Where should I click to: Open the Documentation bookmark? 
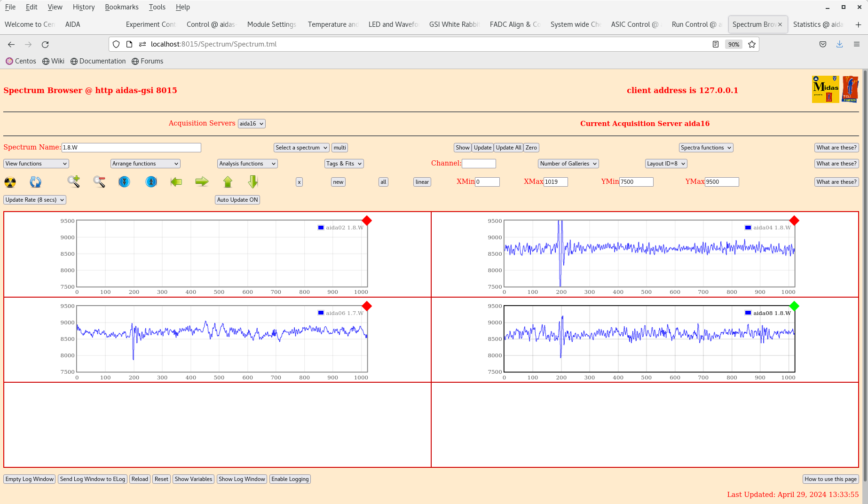(x=98, y=61)
